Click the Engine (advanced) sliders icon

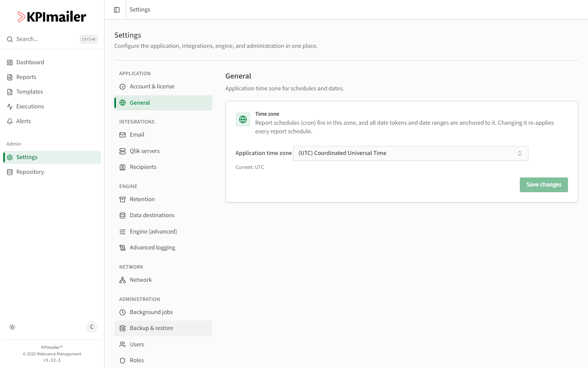122,232
